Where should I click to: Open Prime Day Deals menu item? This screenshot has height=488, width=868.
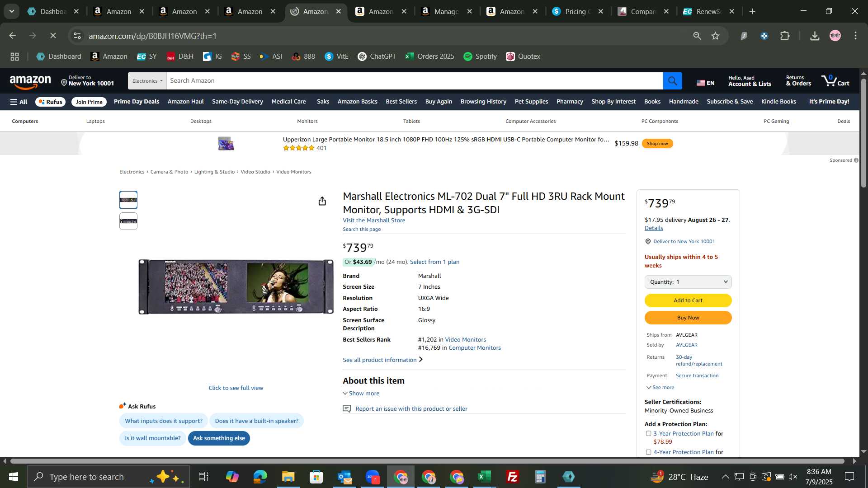point(137,102)
